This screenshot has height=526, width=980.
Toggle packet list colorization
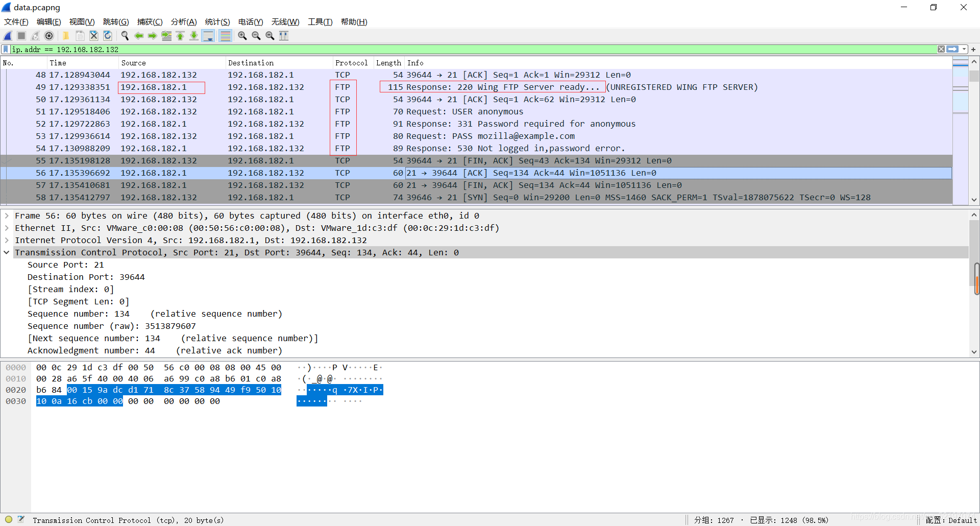click(225, 36)
